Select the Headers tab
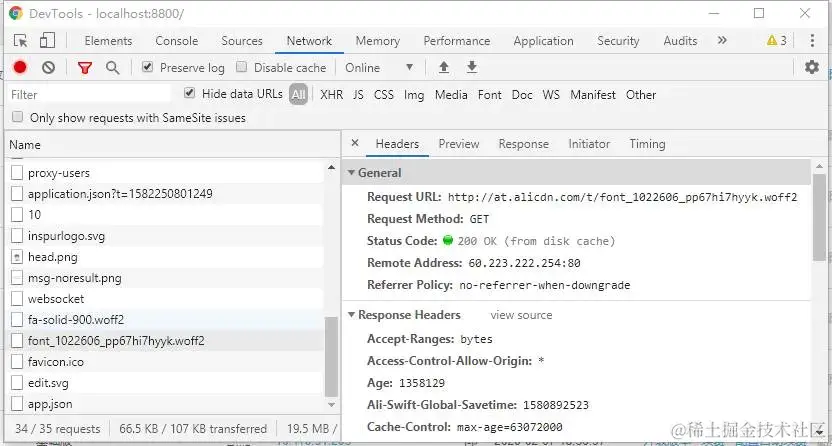 click(397, 144)
